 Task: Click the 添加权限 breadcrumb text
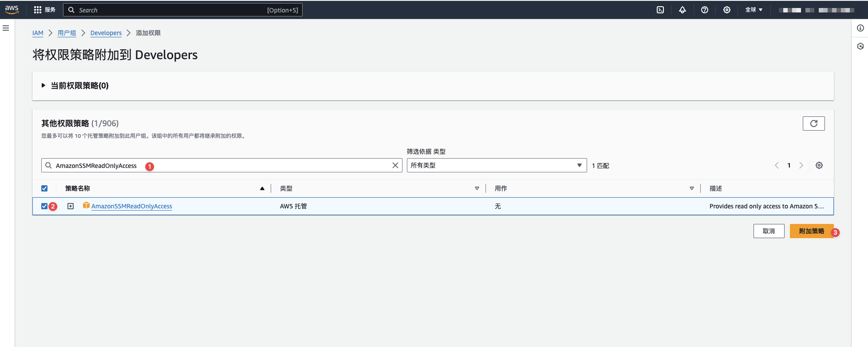[x=148, y=33]
